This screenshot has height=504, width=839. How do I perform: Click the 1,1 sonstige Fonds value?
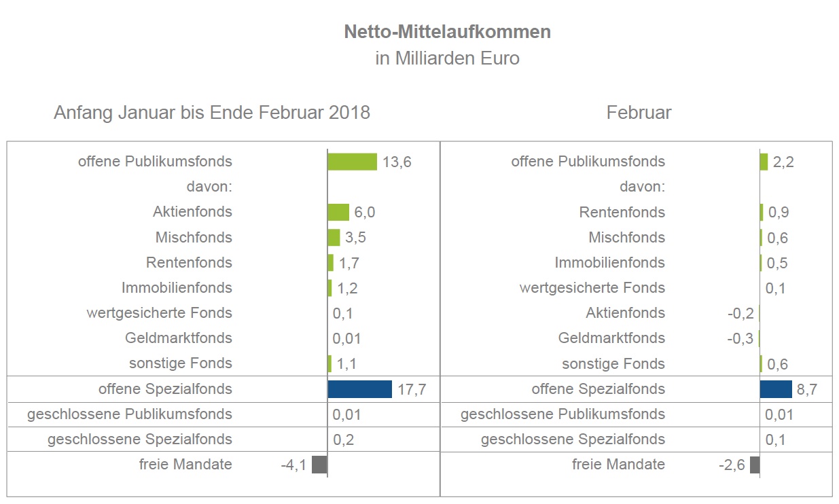[x=346, y=364]
